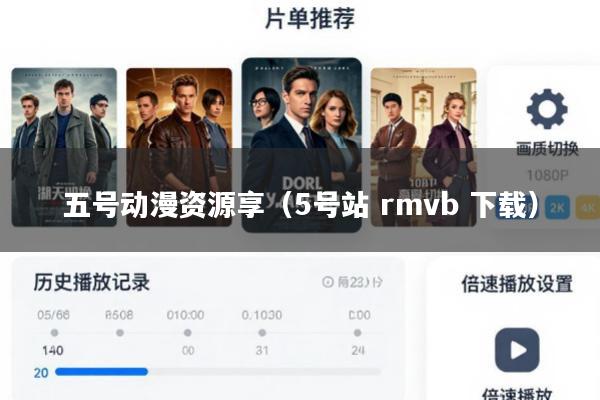Open the second poster with brown leather jacket

pos(179,147)
